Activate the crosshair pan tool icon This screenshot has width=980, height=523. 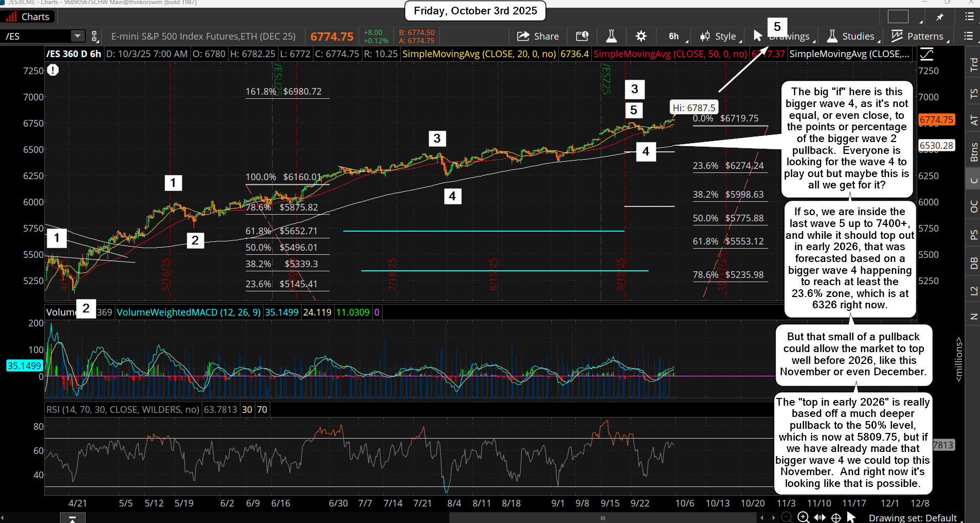(x=836, y=517)
